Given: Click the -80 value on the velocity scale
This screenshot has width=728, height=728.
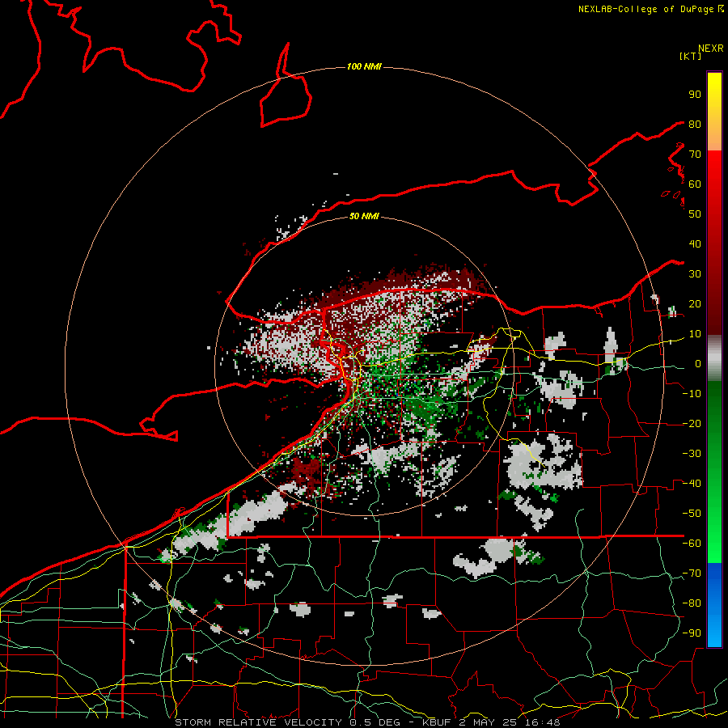Looking at the screenshot, I should (692, 603).
